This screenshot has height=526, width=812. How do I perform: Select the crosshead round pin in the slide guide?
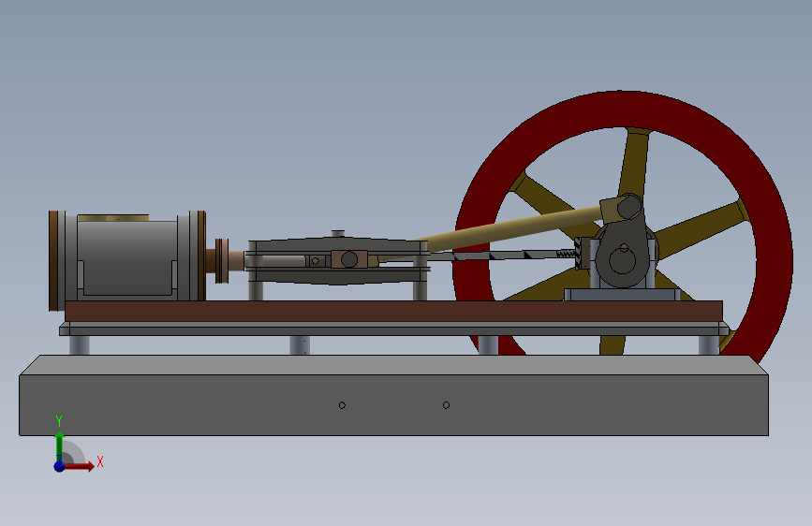pyautogui.click(x=349, y=259)
